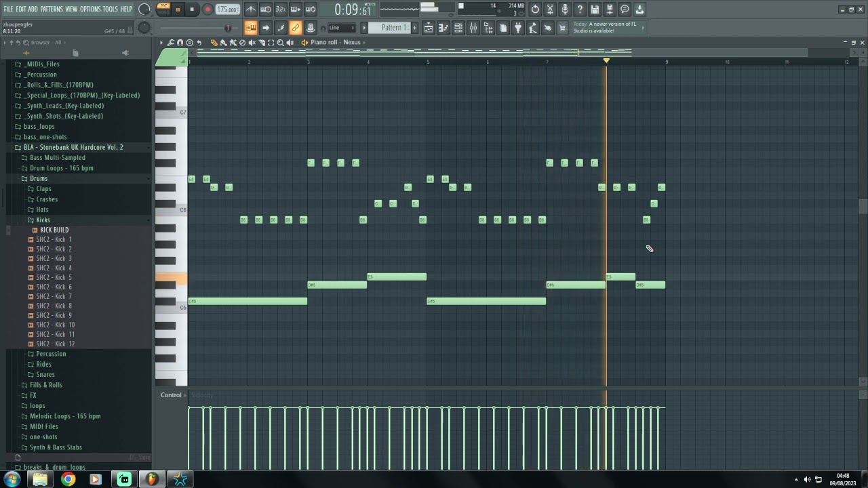Open the TOOLS menu
The height and width of the screenshot is (488, 868).
110,9
